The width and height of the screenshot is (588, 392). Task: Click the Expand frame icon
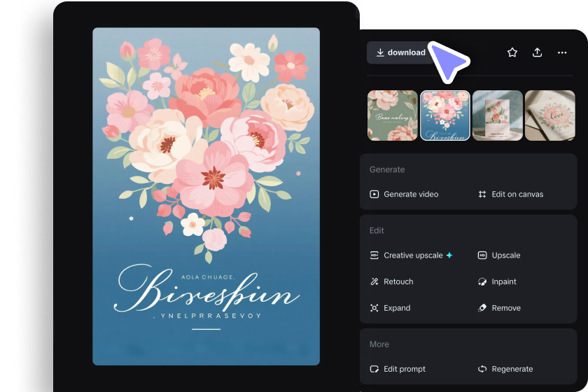click(x=374, y=308)
